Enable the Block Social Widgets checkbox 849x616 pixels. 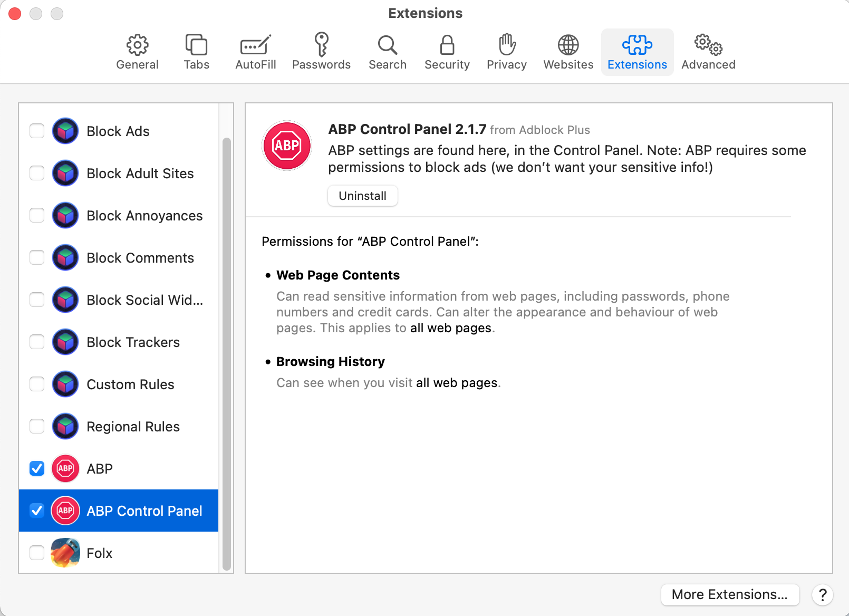37,300
